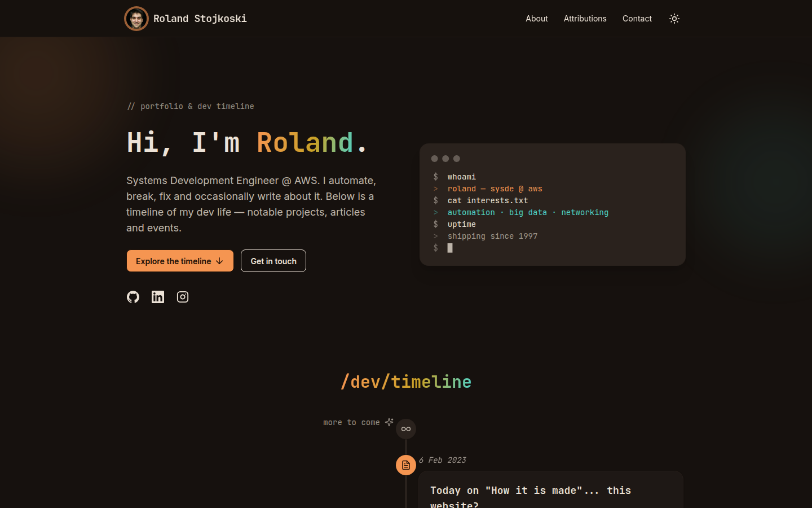Open the Attributions nav link
Image resolution: width=812 pixels, height=508 pixels.
585,19
